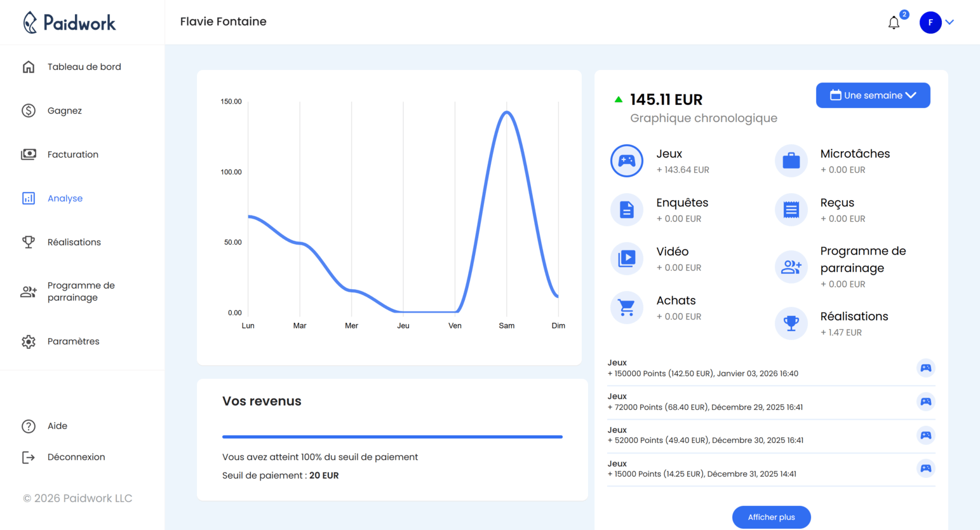The image size is (980, 530).
Task: Select the Réalisations trophy category icon
Action: (791, 323)
